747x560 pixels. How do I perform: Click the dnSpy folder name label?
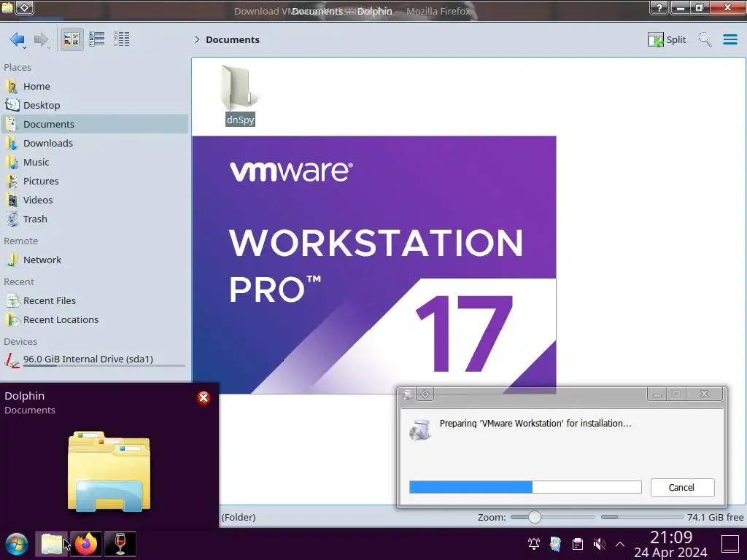pos(240,120)
